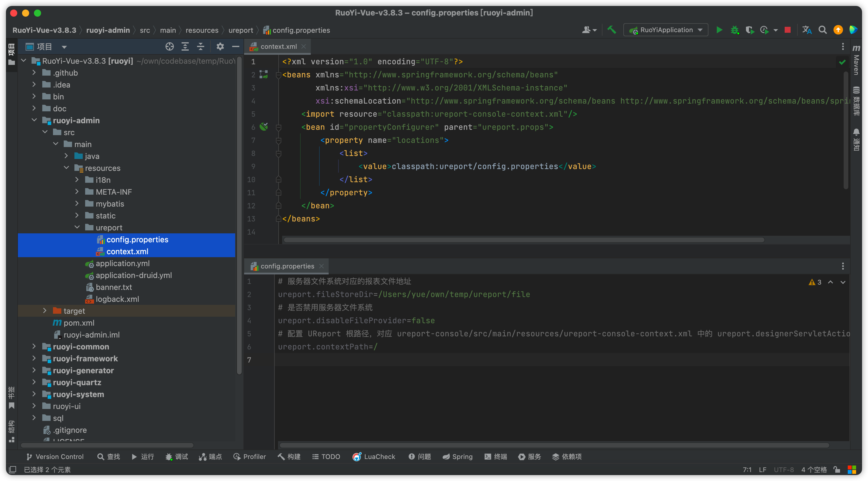Select opened file locate target icon
Viewport: 868px width, 481px height.
click(169, 46)
